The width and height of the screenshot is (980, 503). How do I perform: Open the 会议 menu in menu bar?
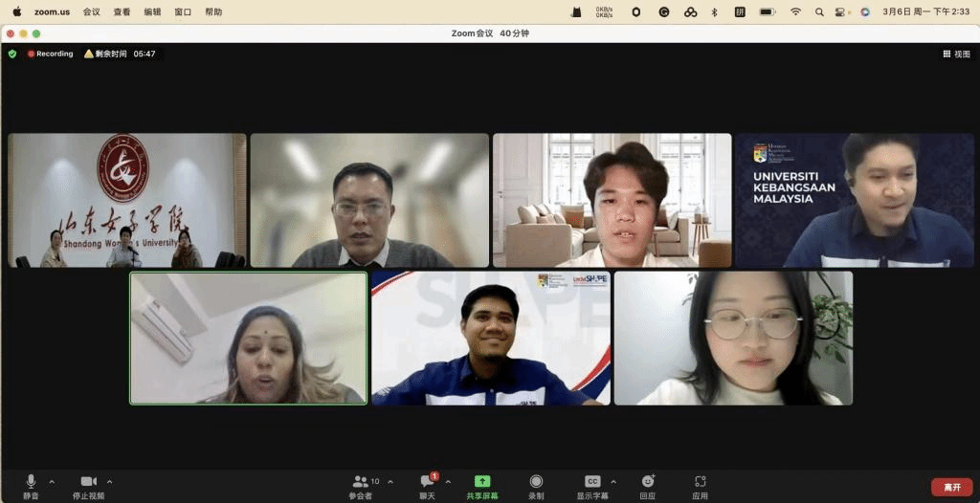pyautogui.click(x=91, y=12)
